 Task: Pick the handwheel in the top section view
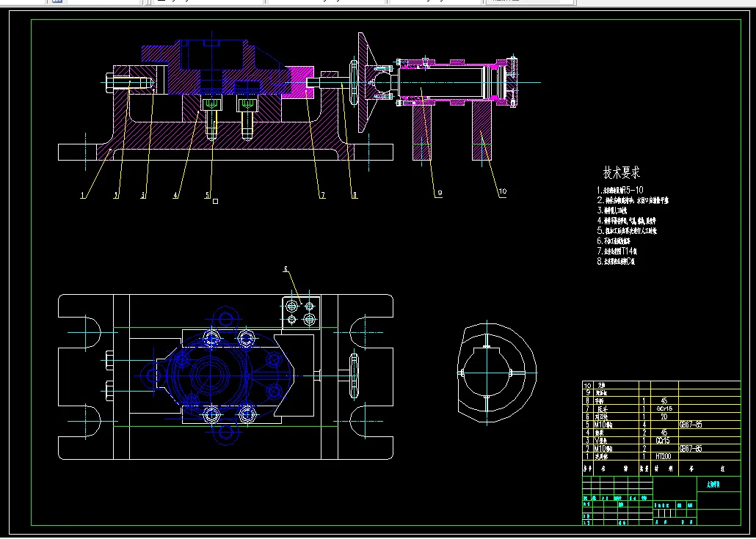pyautogui.click(x=355, y=83)
